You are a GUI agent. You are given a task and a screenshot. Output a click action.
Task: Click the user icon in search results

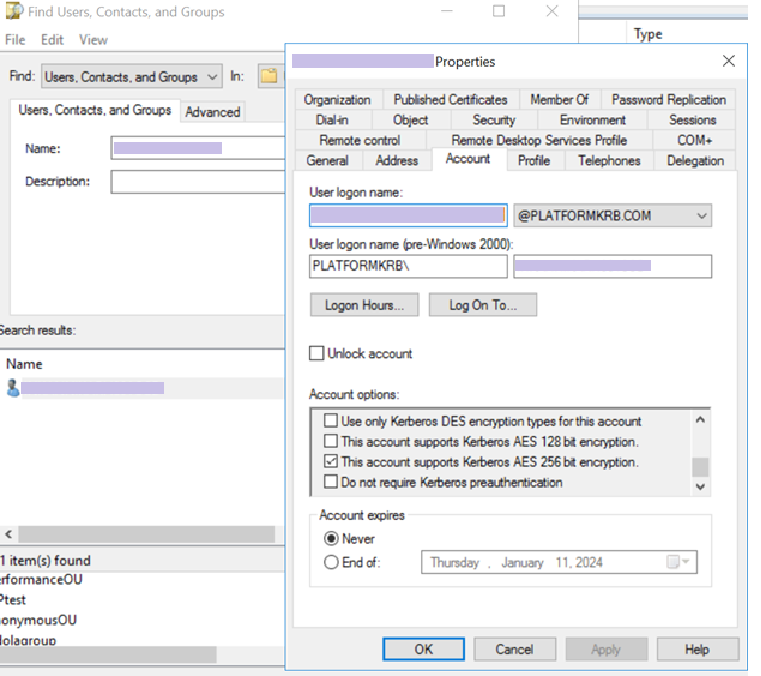coord(13,388)
